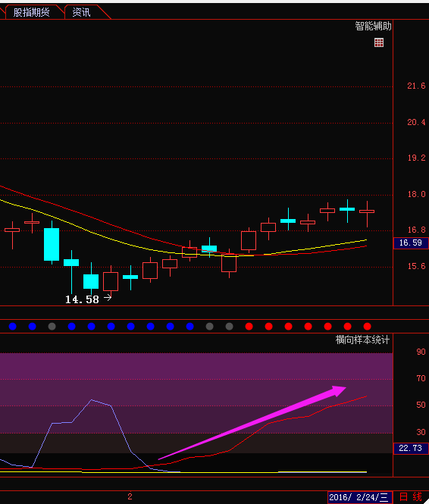Click the 日线 period selector
The image size is (429, 504).
tap(411, 497)
